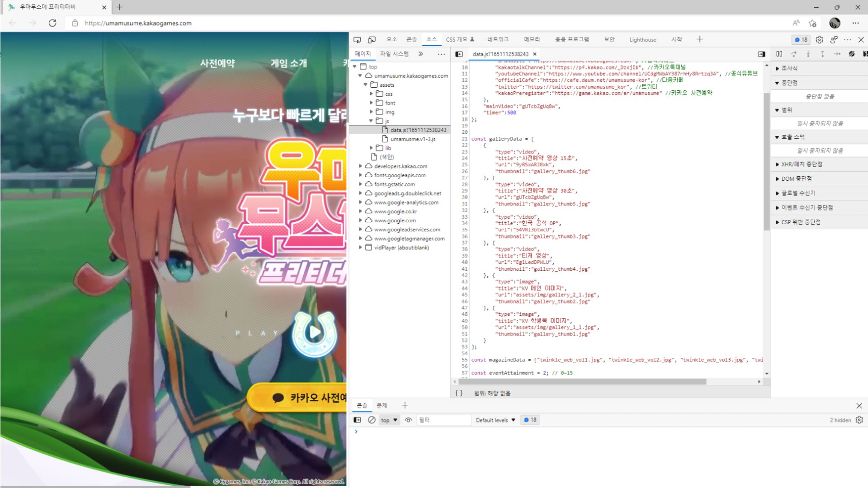The height and width of the screenshot is (488, 868).
Task: Pause script execution button
Action: (x=779, y=54)
